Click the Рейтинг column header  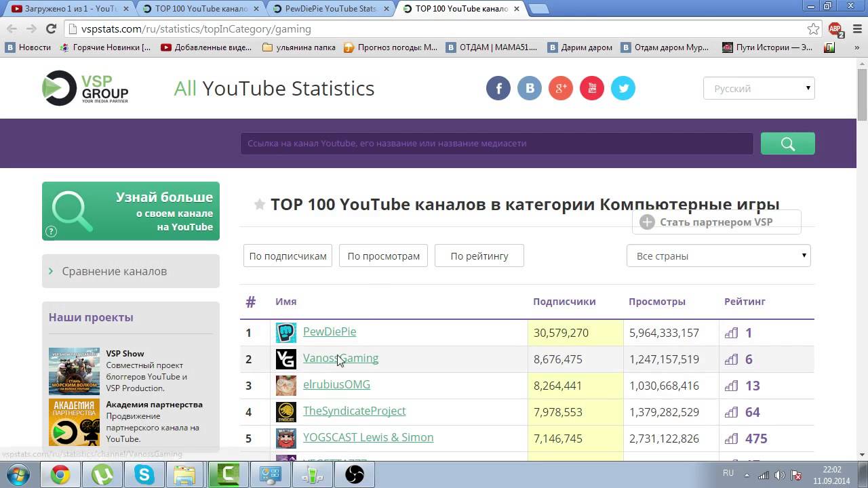[745, 302]
